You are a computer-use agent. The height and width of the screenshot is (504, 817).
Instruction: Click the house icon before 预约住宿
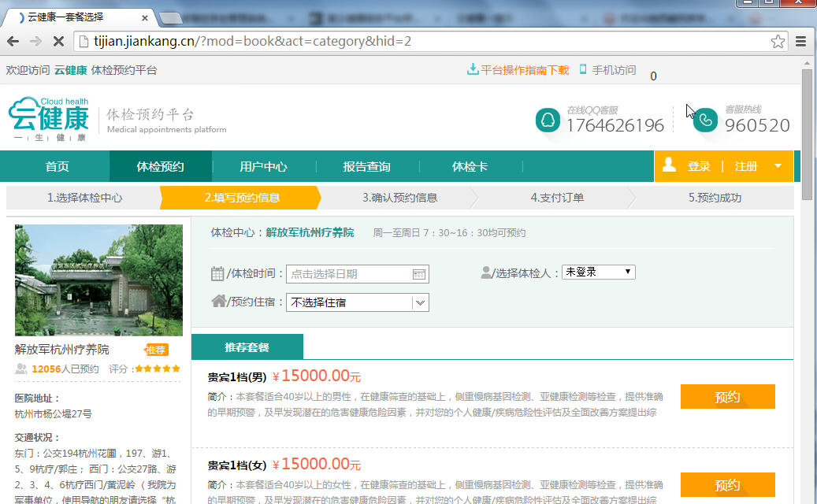click(219, 300)
